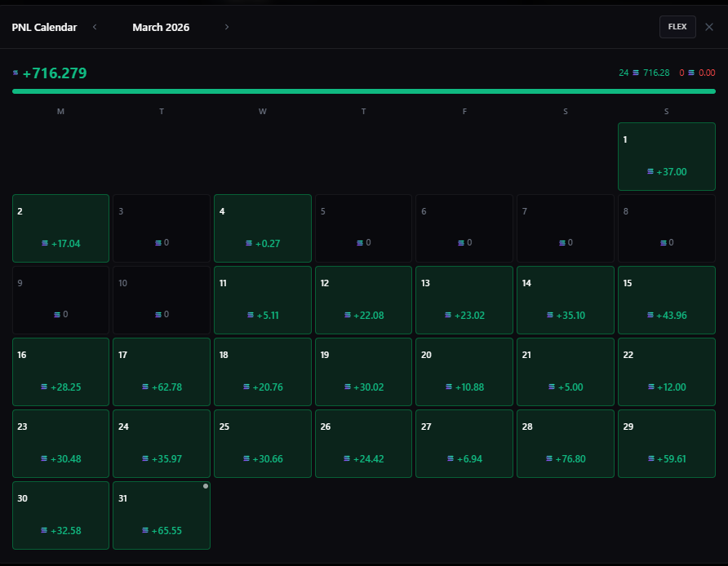Open day 26 showing +24.42
This screenshot has width=728, height=566.
pos(363,444)
